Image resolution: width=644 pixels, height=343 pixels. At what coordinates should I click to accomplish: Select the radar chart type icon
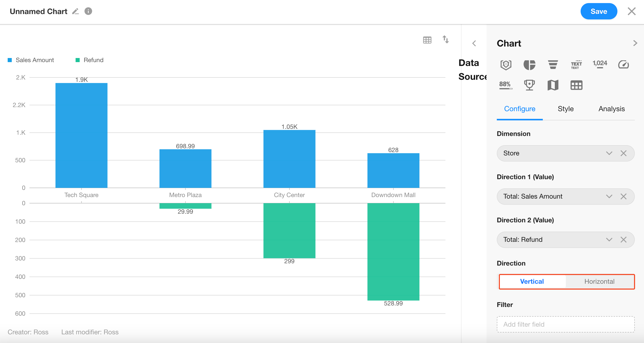[506, 64]
